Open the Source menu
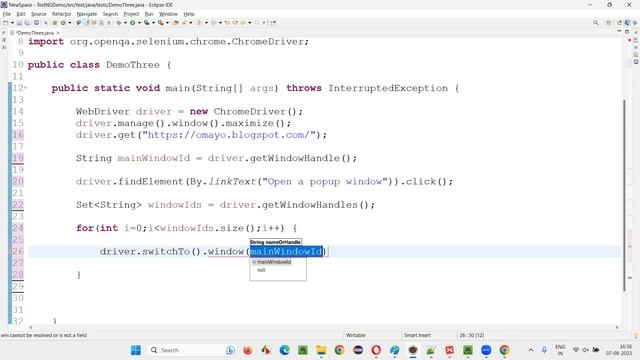 coord(39,14)
